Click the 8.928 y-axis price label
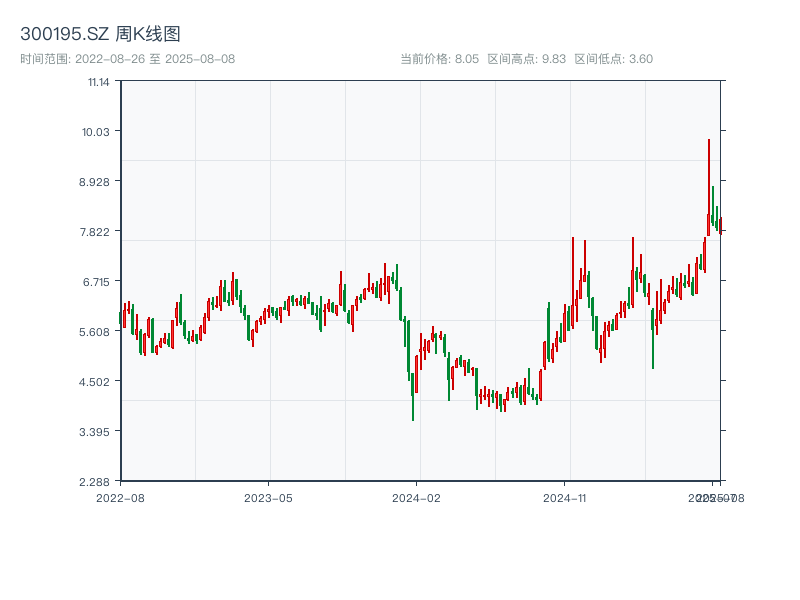This screenshot has height=600, width=800. 97,182
